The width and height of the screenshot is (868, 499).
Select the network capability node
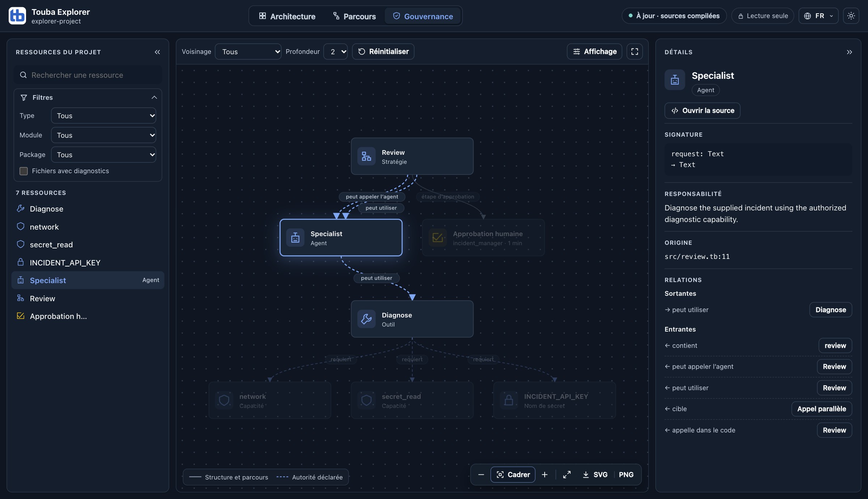(x=270, y=400)
